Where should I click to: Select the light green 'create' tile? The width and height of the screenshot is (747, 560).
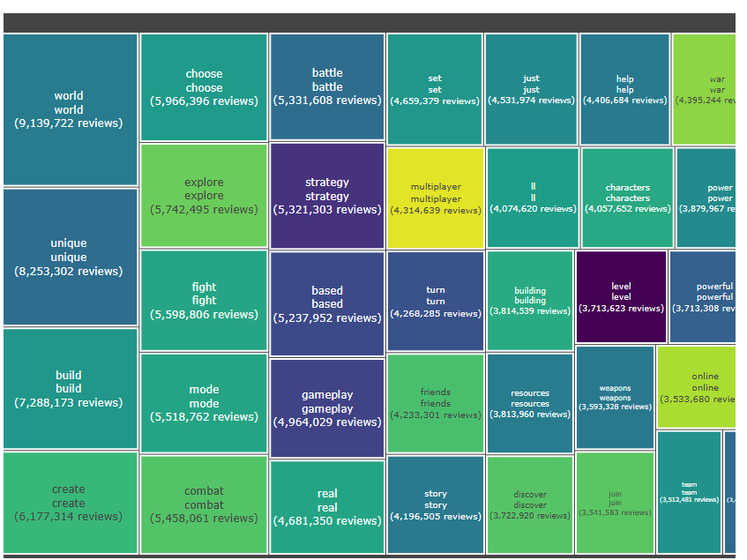70,503
